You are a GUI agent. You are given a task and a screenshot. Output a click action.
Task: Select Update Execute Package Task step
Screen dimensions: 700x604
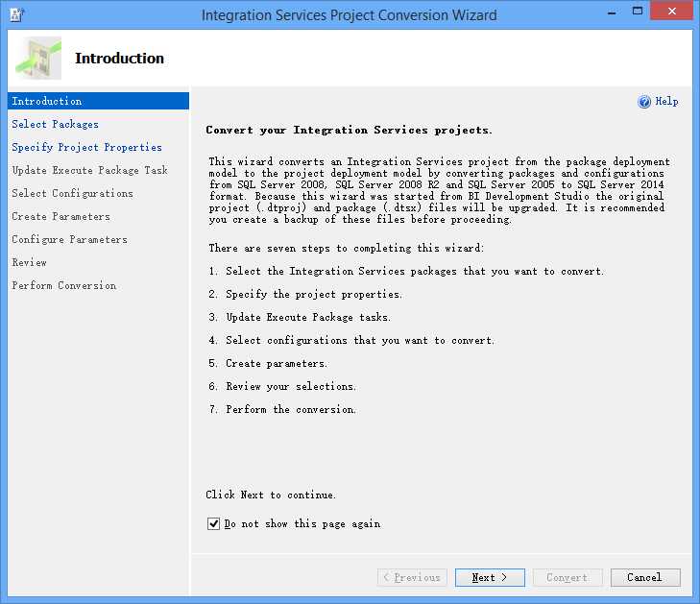tap(89, 170)
